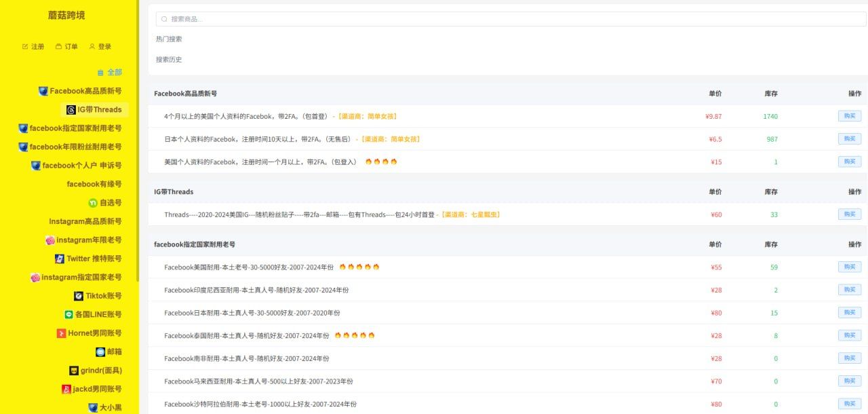The image size is (868, 414).
Task: Click the 热门搜索 label
Action: click(169, 39)
